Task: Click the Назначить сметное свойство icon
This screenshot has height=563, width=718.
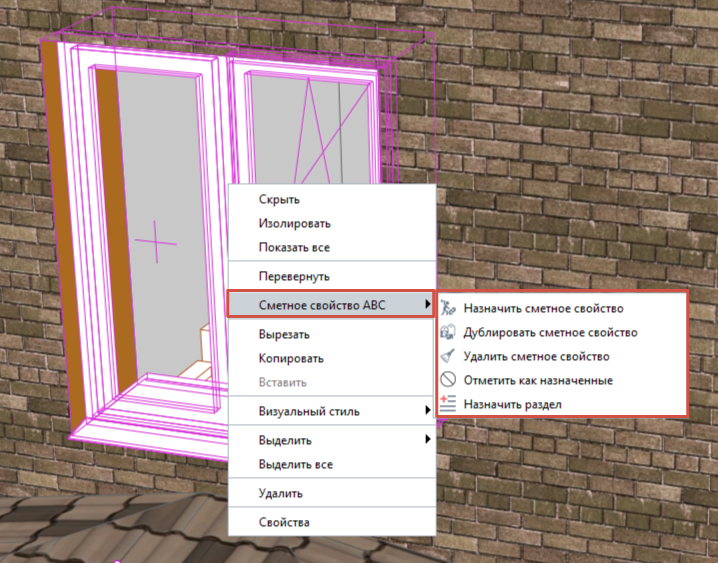Action: click(448, 308)
